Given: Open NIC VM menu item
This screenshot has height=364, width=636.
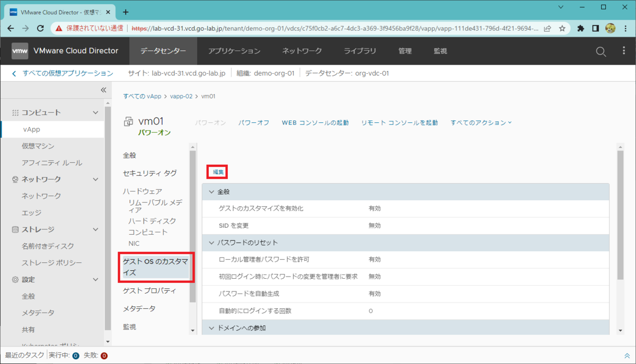Looking at the screenshot, I should 134,244.
